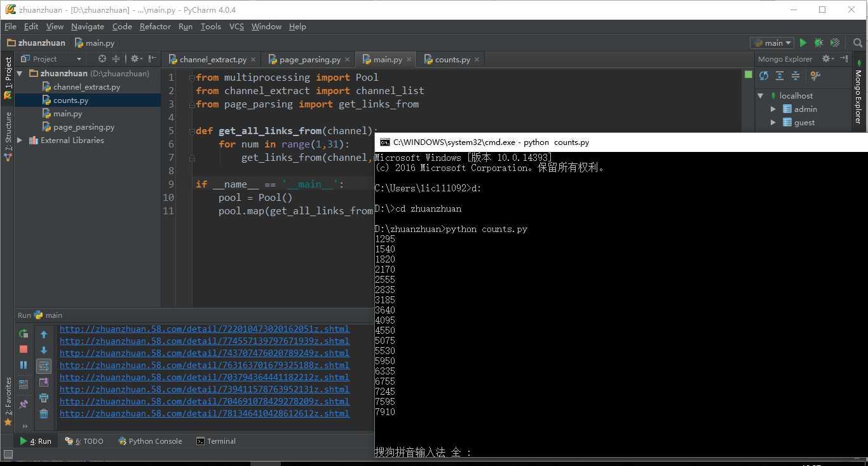Viewport: 868px width, 466px height.
Task: Expand all Mongo Explorer nodes
Action: pos(780,76)
